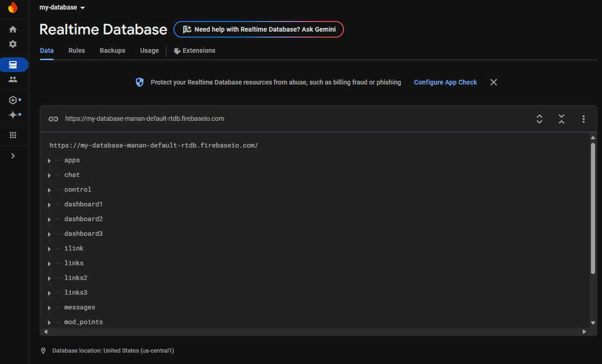This screenshot has height=364, width=602.
Task: Click the vertical scrollbar thumb
Action: [593, 208]
